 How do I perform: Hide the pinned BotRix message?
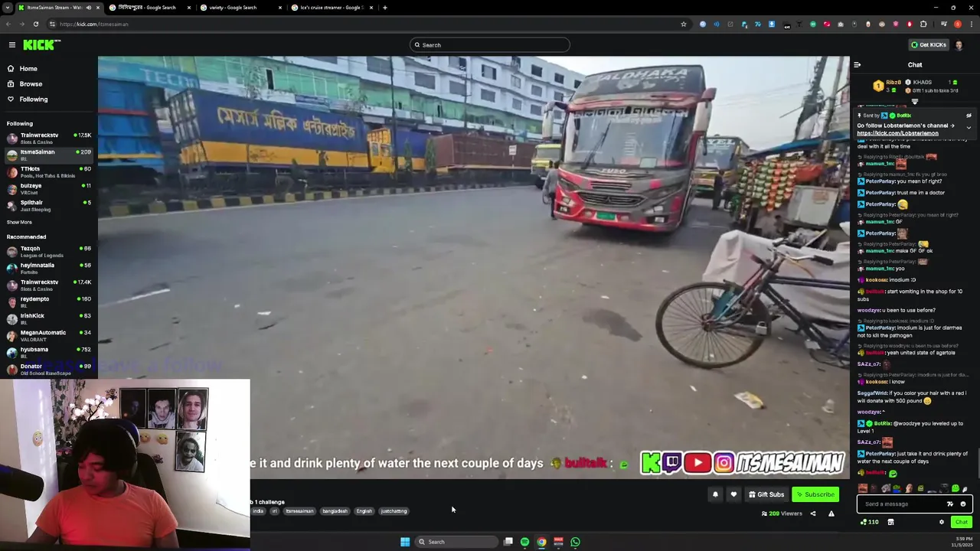(x=969, y=116)
